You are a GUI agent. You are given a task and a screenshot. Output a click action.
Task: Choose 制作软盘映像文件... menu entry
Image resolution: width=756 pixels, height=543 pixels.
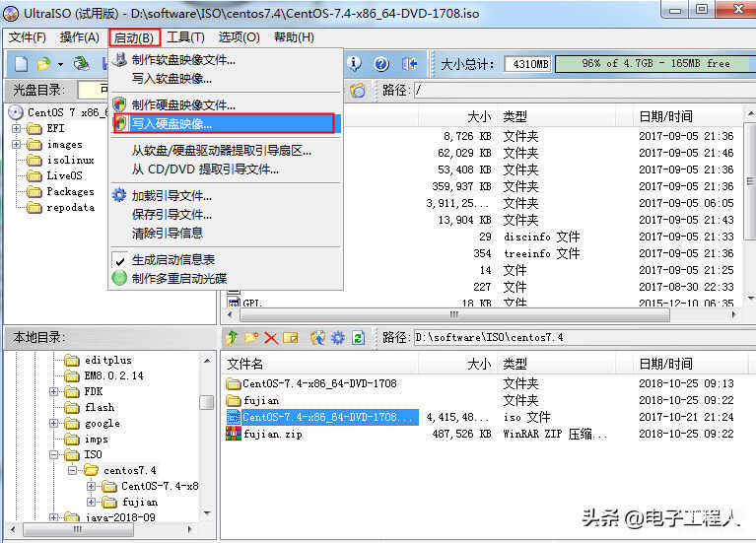click(x=224, y=60)
